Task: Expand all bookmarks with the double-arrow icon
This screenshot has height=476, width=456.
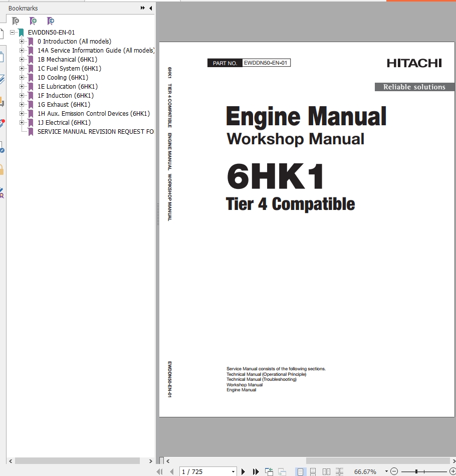Action: [142, 8]
